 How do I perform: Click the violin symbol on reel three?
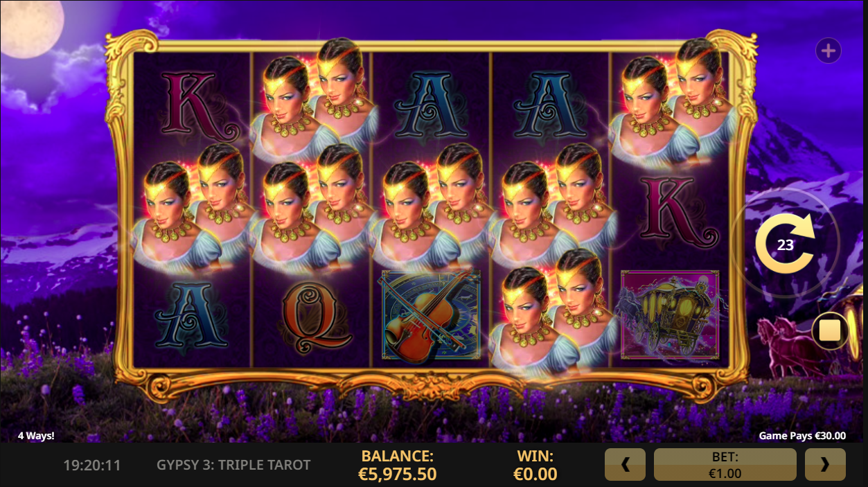point(431,317)
